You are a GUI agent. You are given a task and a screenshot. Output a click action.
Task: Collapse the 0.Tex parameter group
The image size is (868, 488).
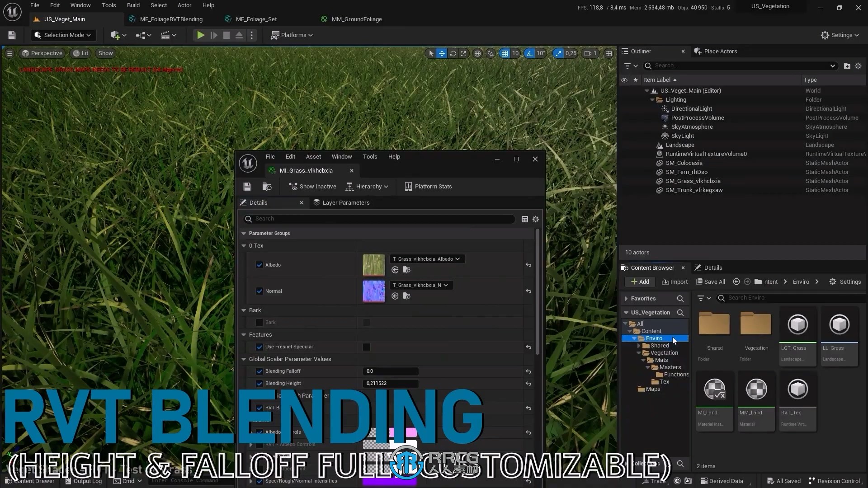[244, 246]
